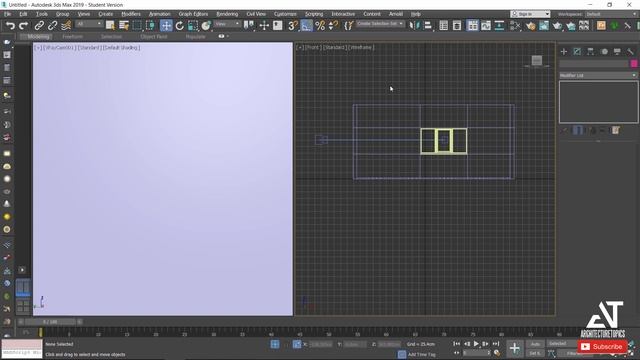The width and height of the screenshot is (640, 360).
Task: Click the Add Time Tag label
Action: coord(422,354)
